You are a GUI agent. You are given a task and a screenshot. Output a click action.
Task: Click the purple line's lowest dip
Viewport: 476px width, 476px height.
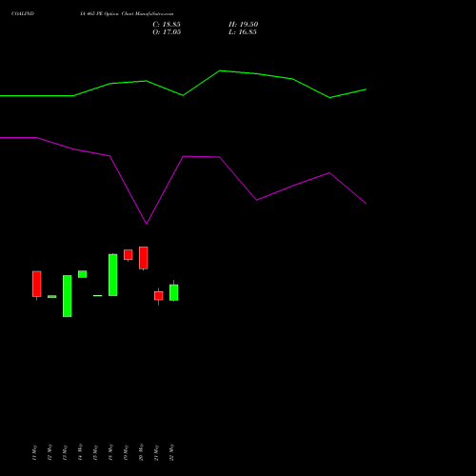(x=147, y=224)
